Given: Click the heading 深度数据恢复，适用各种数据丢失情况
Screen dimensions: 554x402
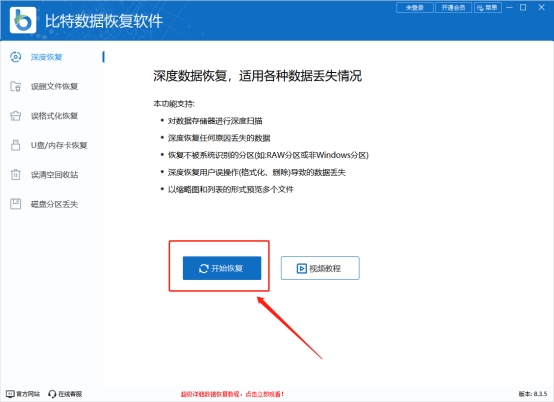Looking at the screenshot, I should (x=258, y=76).
